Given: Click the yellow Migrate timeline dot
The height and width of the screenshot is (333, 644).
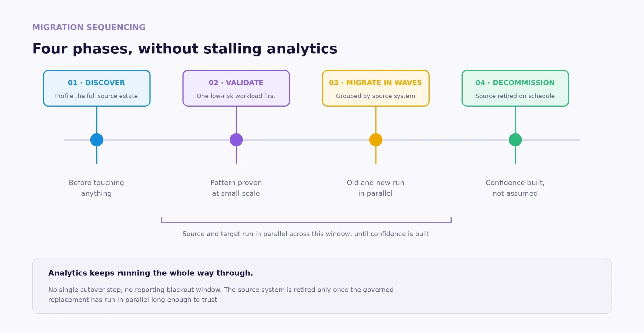Looking at the screenshot, I should (376, 140).
